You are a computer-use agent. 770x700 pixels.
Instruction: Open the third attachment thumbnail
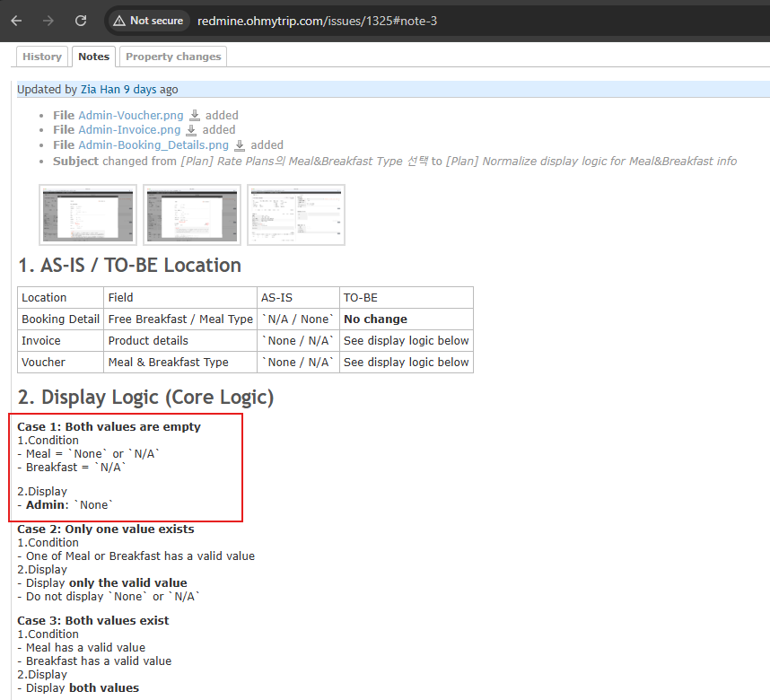point(296,215)
